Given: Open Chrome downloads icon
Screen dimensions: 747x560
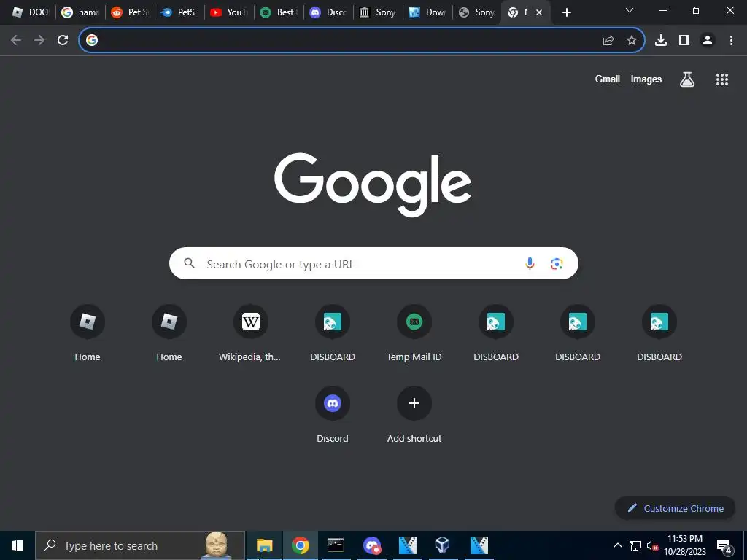Looking at the screenshot, I should (661, 41).
